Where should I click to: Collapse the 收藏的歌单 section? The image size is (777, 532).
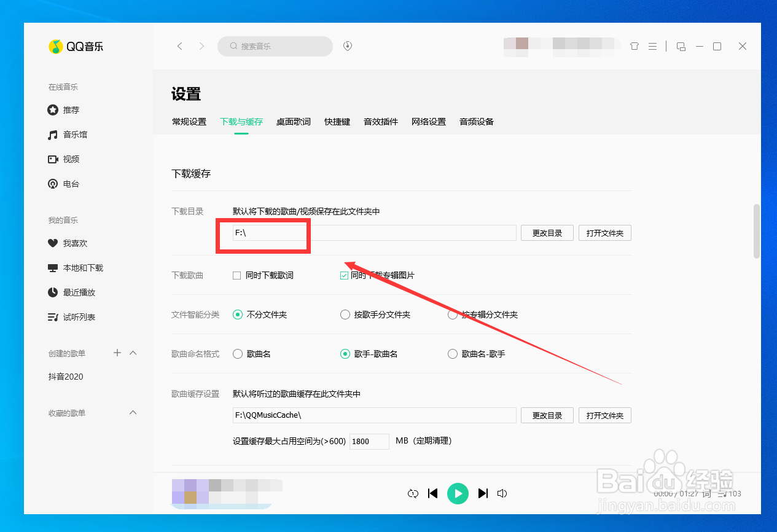(x=133, y=412)
